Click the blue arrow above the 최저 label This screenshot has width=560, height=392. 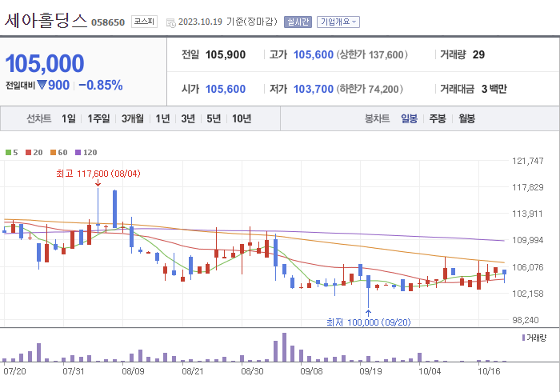click(368, 314)
